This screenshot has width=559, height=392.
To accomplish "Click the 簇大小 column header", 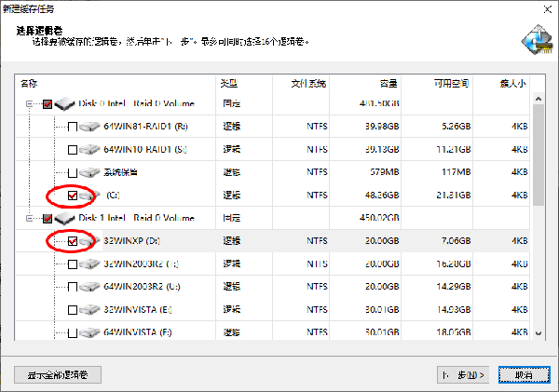I will pyautogui.click(x=501, y=84).
